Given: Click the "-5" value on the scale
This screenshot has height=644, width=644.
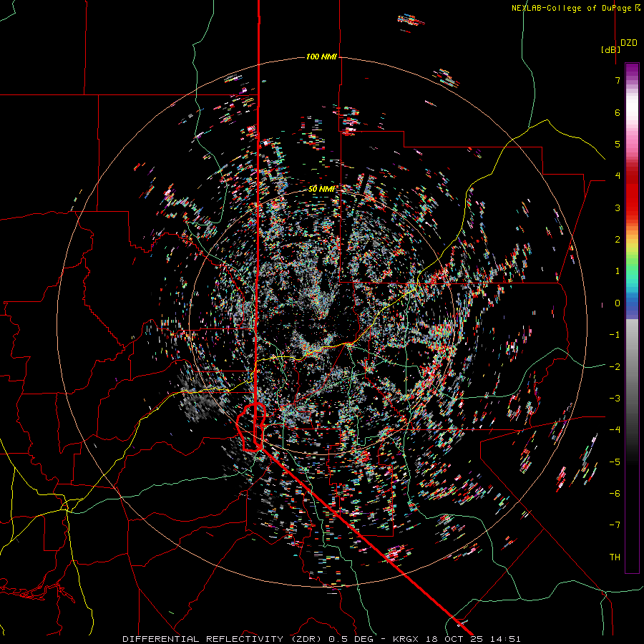Looking at the screenshot, I should 615,462.
